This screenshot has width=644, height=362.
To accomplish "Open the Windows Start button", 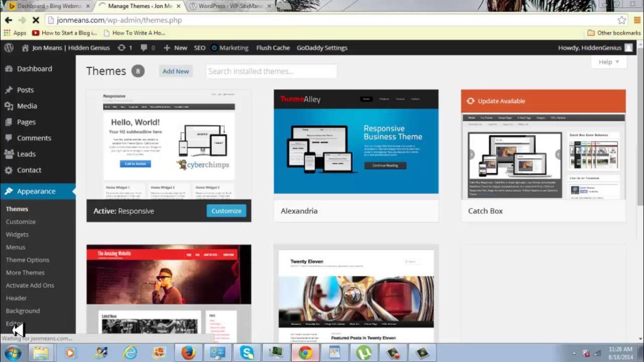I will (13, 353).
